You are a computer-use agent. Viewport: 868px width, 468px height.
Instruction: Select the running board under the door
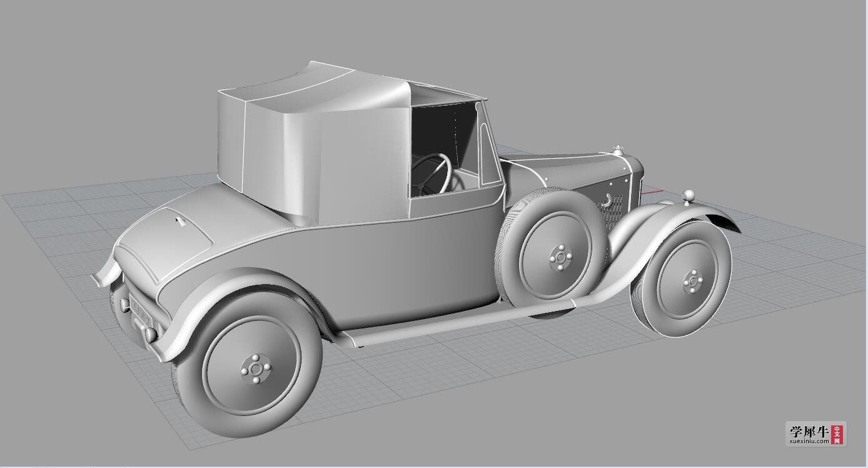pos(463,323)
